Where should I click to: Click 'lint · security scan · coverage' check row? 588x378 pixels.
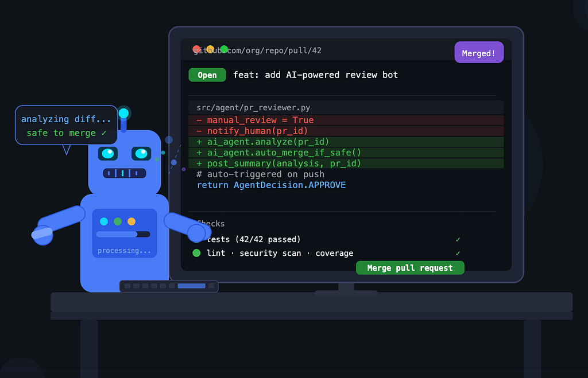326,254
